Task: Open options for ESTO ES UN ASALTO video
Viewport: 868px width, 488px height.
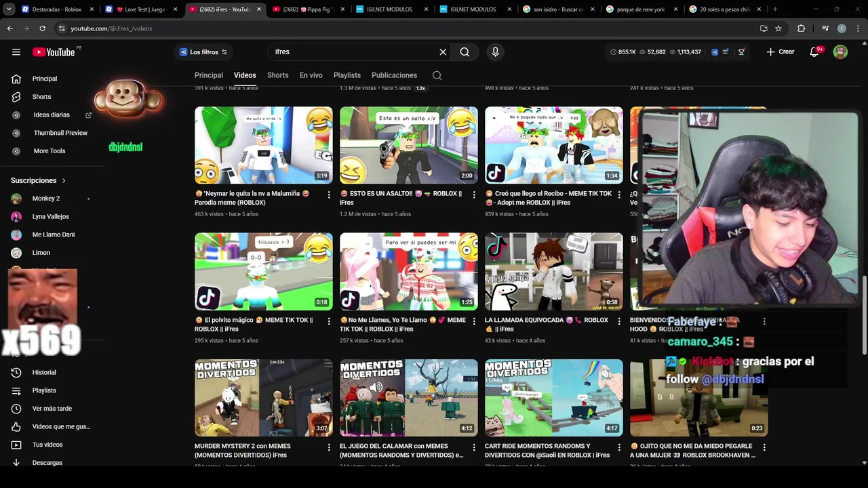Action: [x=474, y=195]
